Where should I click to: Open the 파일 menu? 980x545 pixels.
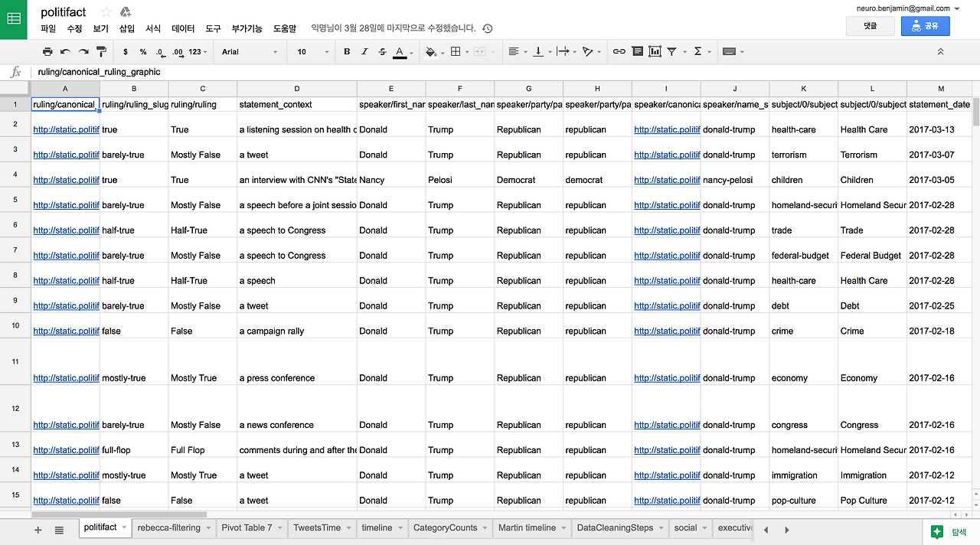point(48,28)
